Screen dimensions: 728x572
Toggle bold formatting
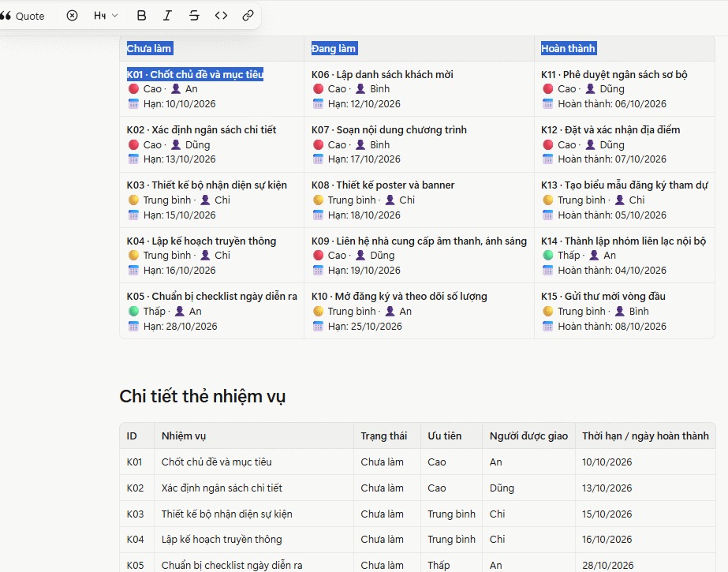tap(142, 16)
